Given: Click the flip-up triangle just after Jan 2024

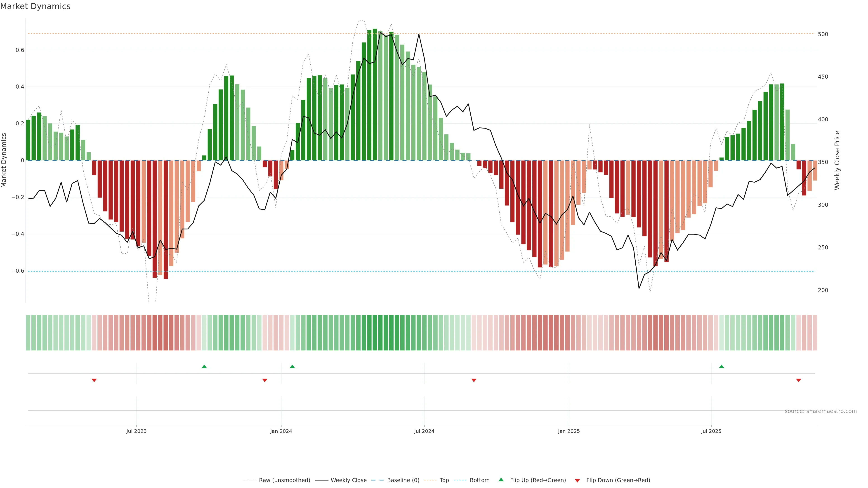Looking at the screenshot, I should point(292,366).
